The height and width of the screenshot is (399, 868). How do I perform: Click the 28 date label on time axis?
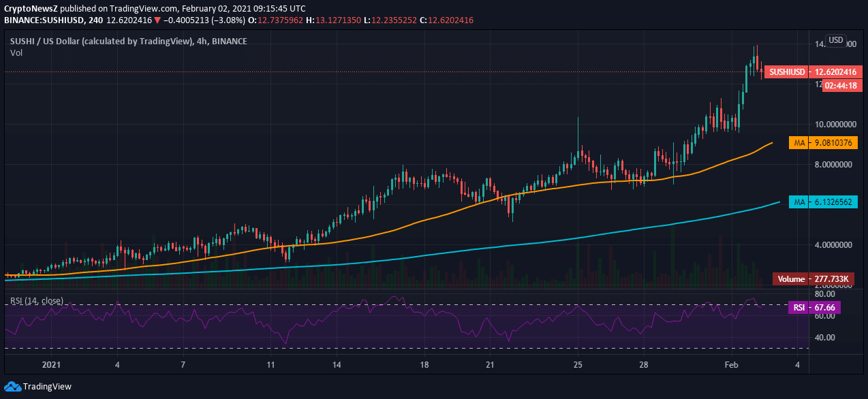click(642, 364)
